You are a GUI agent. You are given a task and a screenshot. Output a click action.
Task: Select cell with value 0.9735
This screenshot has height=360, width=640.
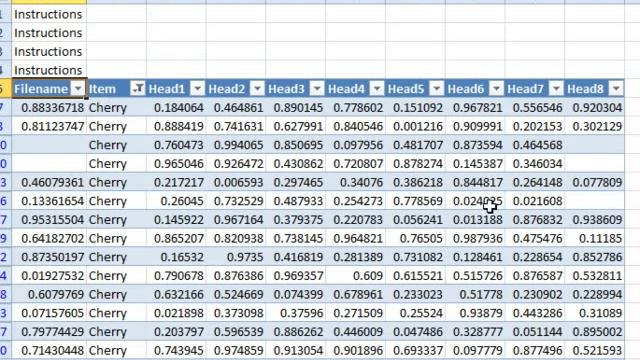click(x=236, y=257)
